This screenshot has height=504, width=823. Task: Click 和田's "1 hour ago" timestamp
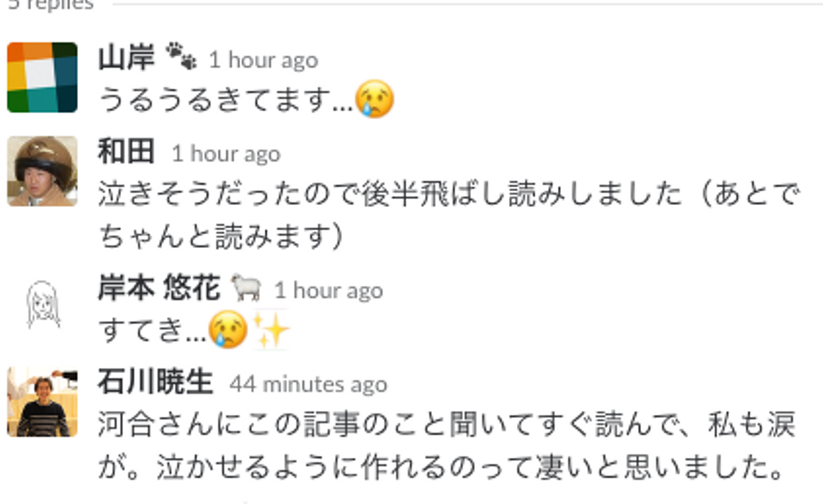point(226,154)
